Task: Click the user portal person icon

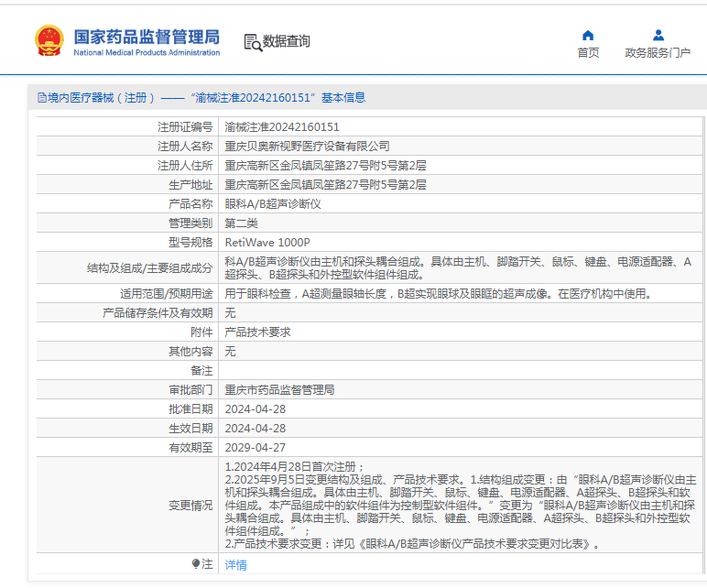Action: pyautogui.click(x=658, y=36)
